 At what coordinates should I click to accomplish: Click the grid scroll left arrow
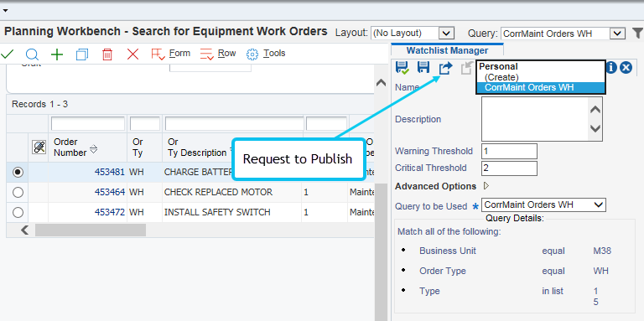tap(24, 230)
